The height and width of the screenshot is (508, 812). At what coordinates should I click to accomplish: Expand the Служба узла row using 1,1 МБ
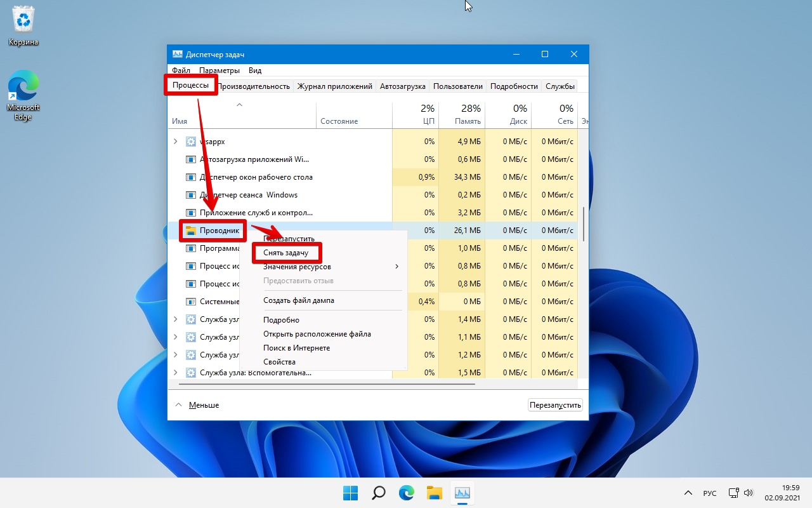click(176, 337)
